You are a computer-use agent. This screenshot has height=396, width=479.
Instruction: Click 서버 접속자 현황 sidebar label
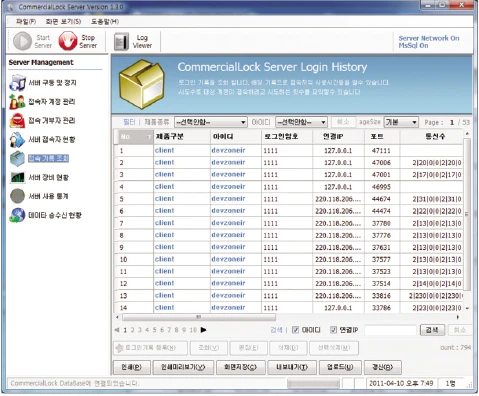[x=52, y=140]
